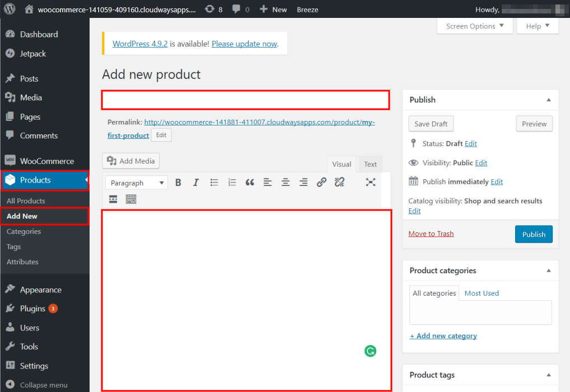The image size is (570, 392).
Task: Click Collapse menu in the sidebar
Action: (45, 385)
